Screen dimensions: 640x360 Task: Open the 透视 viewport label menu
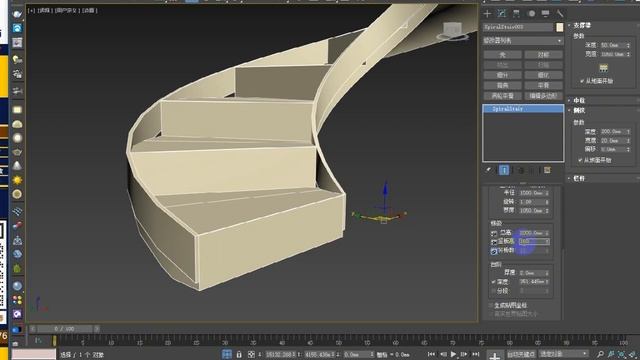(x=44, y=10)
